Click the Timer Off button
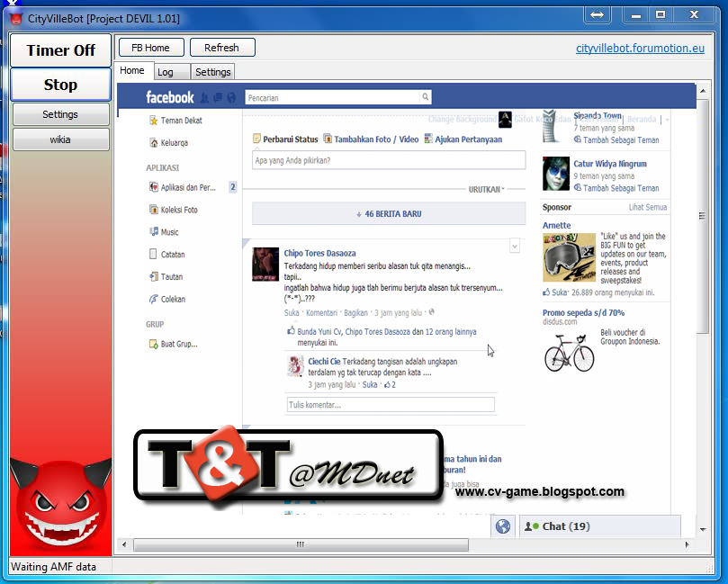 pyautogui.click(x=61, y=50)
